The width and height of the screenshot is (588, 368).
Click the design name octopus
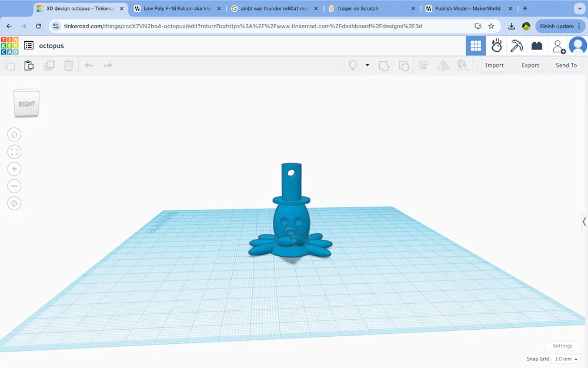tap(52, 46)
